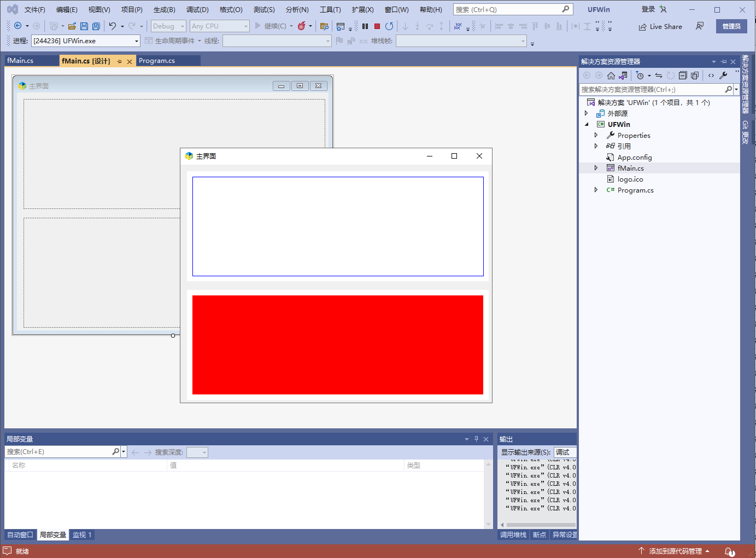Click the show all files icon in Solution Explorer
Viewport: 756px width, 558px height.
click(695, 75)
